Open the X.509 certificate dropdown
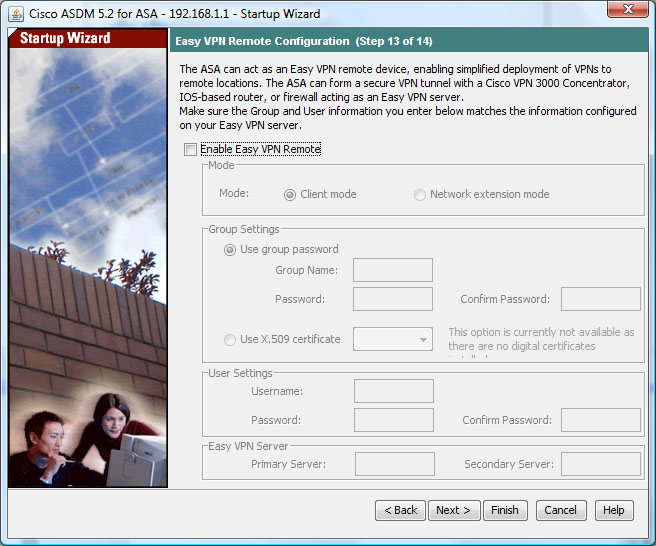The height and width of the screenshot is (546, 656). pyautogui.click(x=393, y=339)
